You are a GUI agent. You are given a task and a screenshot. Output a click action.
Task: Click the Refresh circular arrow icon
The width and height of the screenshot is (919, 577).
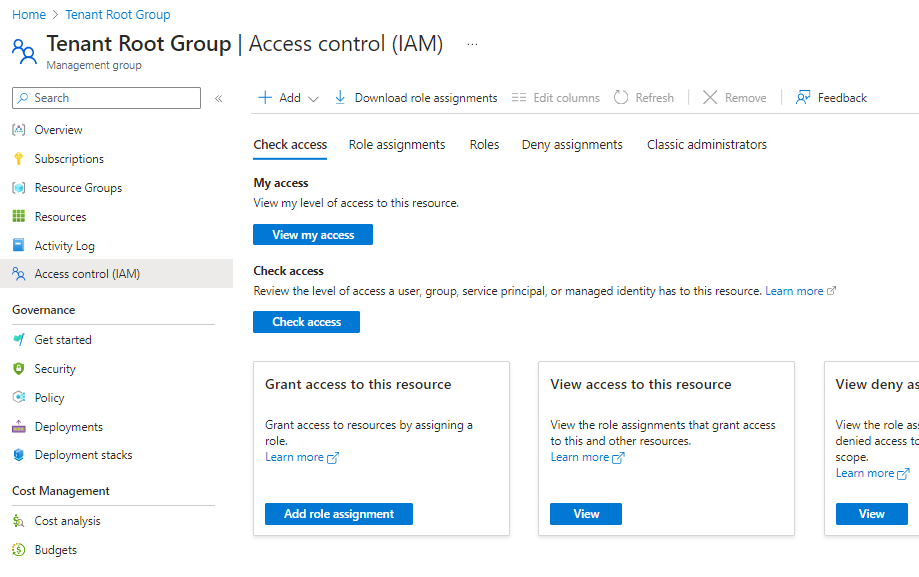coord(621,97)
